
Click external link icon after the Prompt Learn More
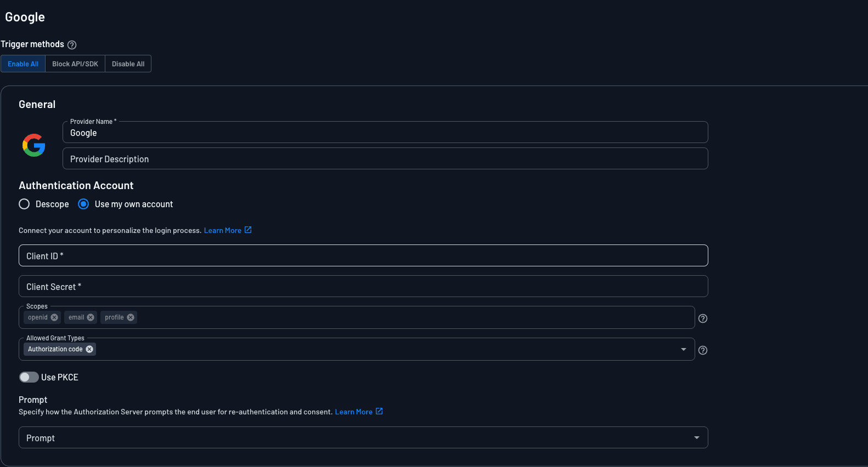point(379,411)
